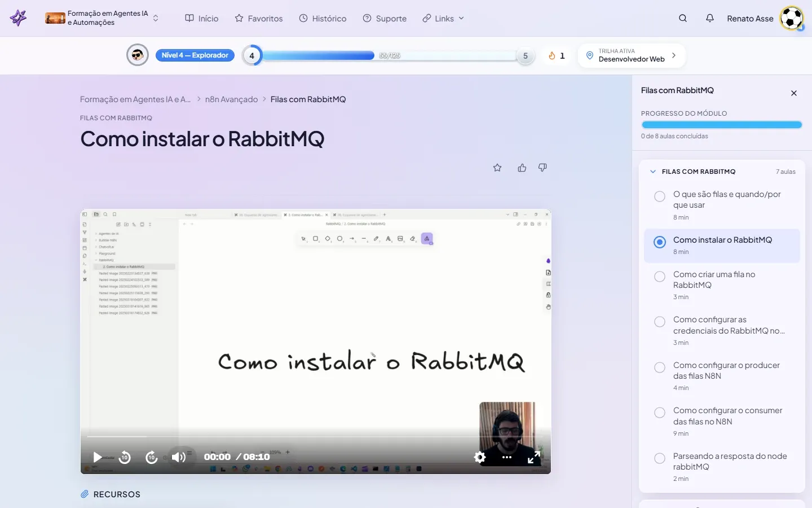Screen dimensions: 812x508
Task: Open Trilha Ativa Desenvolvedor Web card
Action: [632, 55]
